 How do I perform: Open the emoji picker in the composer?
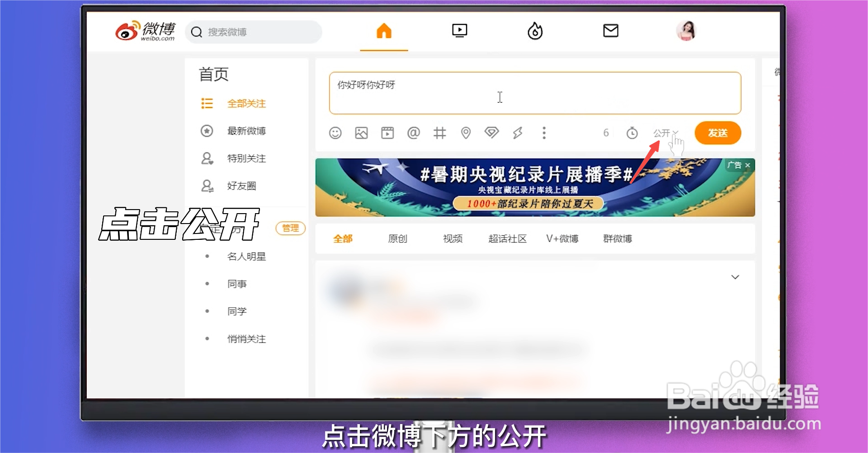pos(335,133)
